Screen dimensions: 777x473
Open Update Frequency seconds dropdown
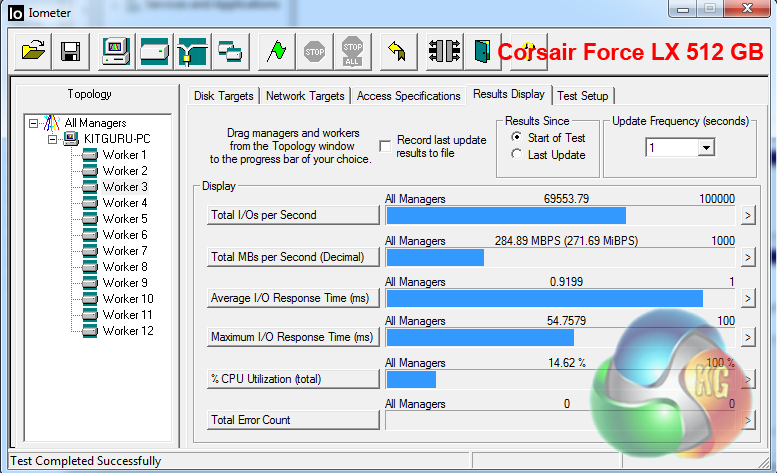click(706, 148)
